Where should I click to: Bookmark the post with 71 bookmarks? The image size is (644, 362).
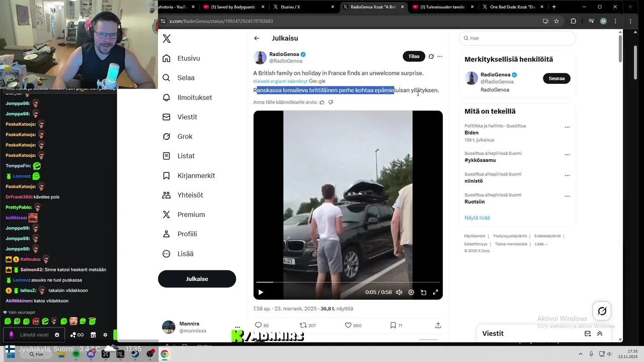click(x=393, y=325)
